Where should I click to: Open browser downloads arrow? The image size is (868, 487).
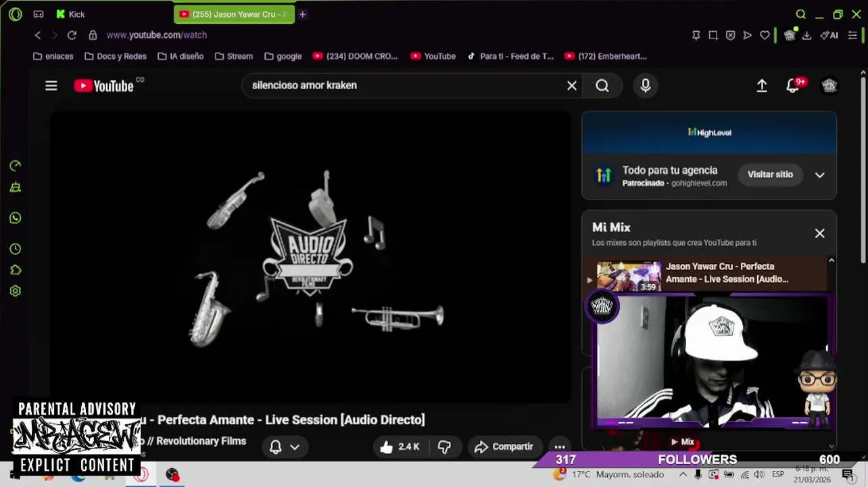coord(806,35)
